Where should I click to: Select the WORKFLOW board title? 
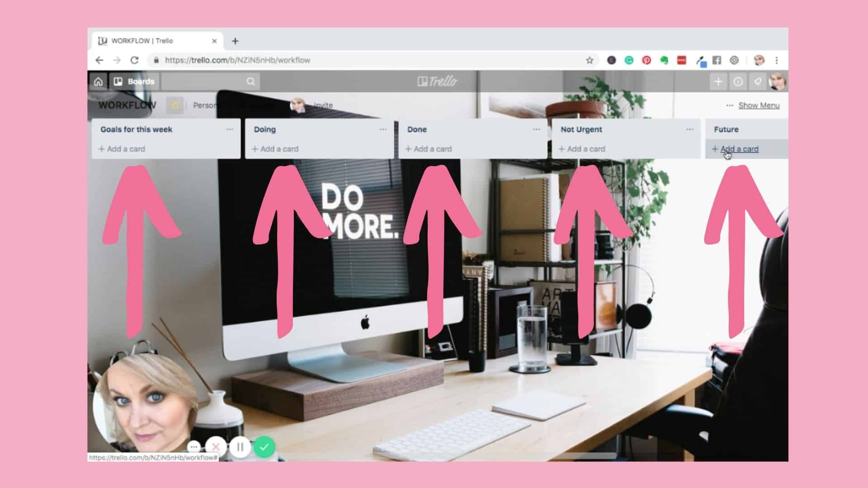127,105
